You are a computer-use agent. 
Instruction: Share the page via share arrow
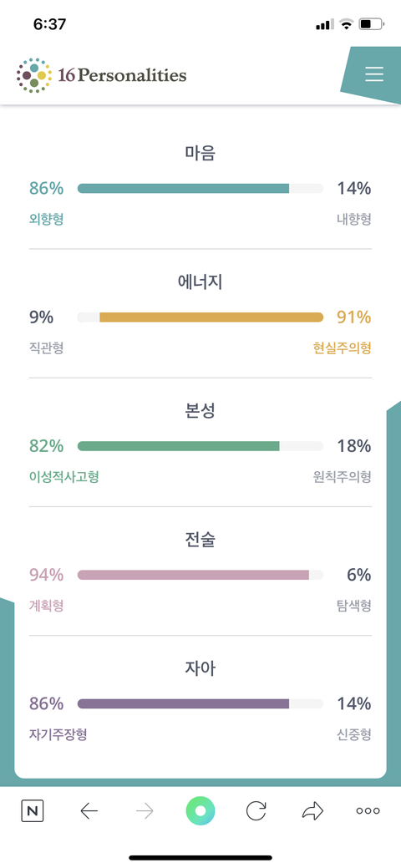pos(312,811)
